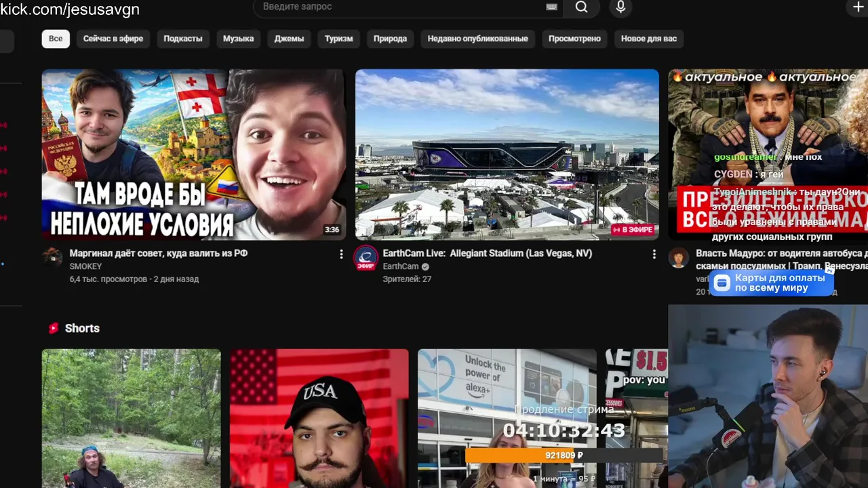Image resolution: width=868 pixels, height=488 pixels.
Task: Open options menu for EarthCam Live video
Action: click(x=654, y=254)
